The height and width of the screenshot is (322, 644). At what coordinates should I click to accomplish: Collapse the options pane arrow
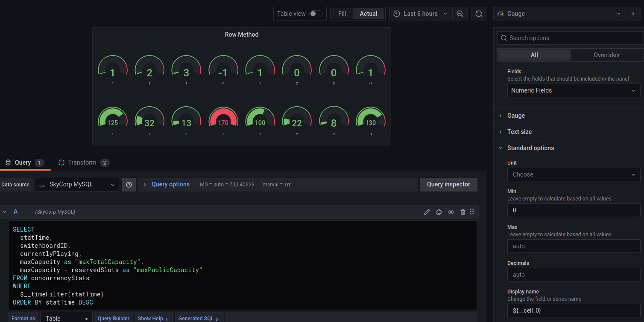pyautogui.click(x=633, y=14)
